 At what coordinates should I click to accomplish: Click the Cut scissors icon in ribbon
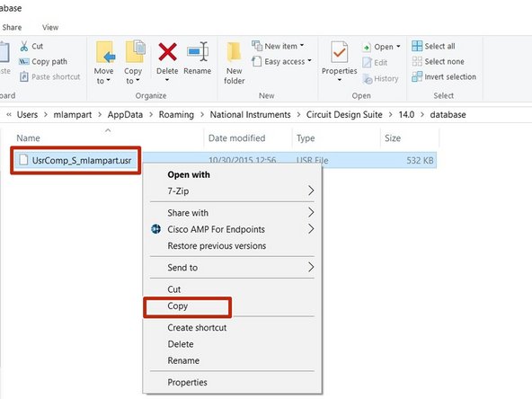tap(23, 46)
